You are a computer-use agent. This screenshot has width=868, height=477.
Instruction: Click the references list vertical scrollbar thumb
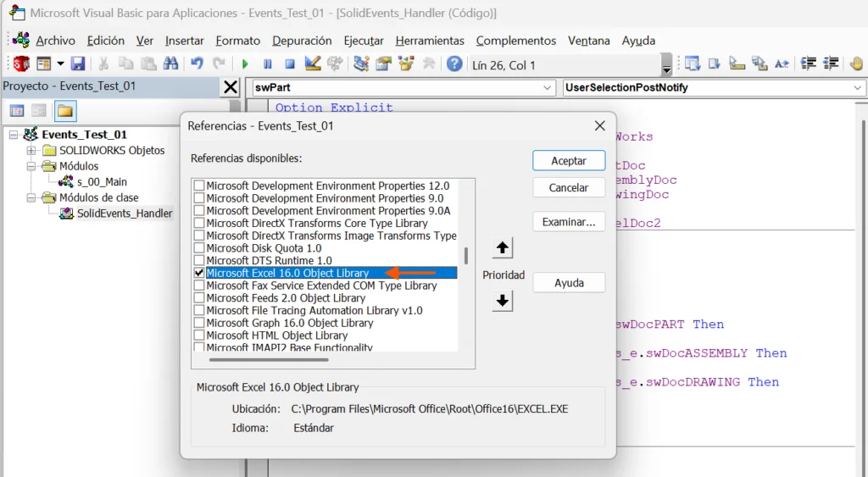point(466,256)
